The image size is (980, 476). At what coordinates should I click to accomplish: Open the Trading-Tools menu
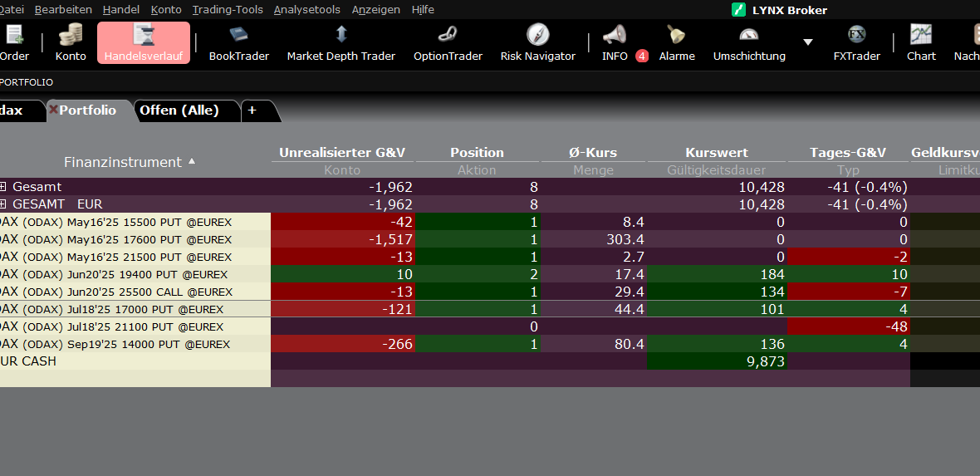coord(227,10)
